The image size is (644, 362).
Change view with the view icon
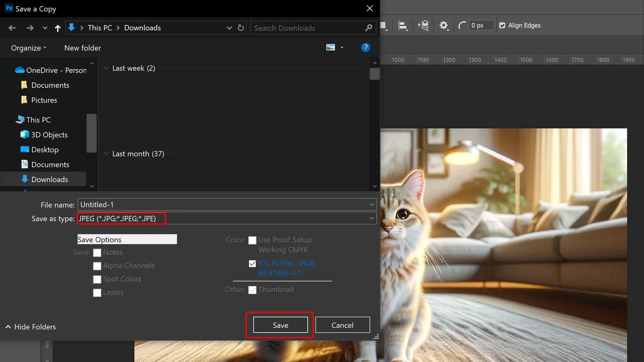click(331, 48)
